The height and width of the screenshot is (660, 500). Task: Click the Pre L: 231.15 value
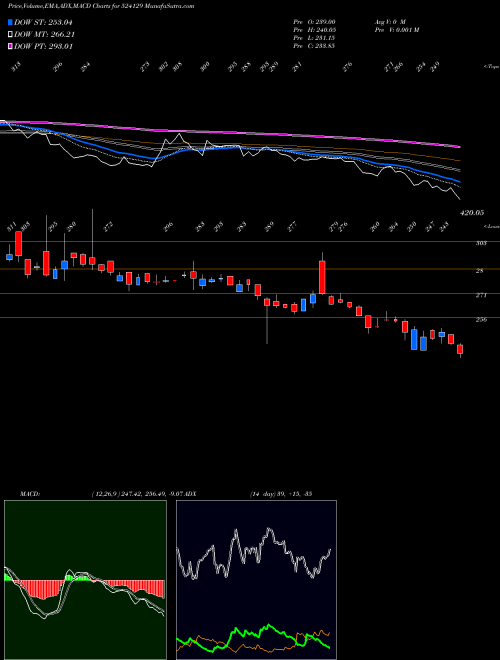[314, 38]
